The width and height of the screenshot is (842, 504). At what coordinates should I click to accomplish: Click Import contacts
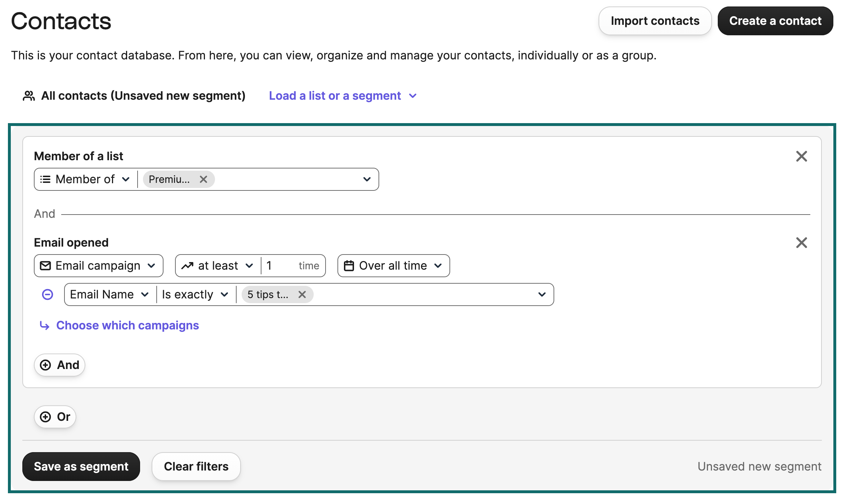click(x=655, y=21)
